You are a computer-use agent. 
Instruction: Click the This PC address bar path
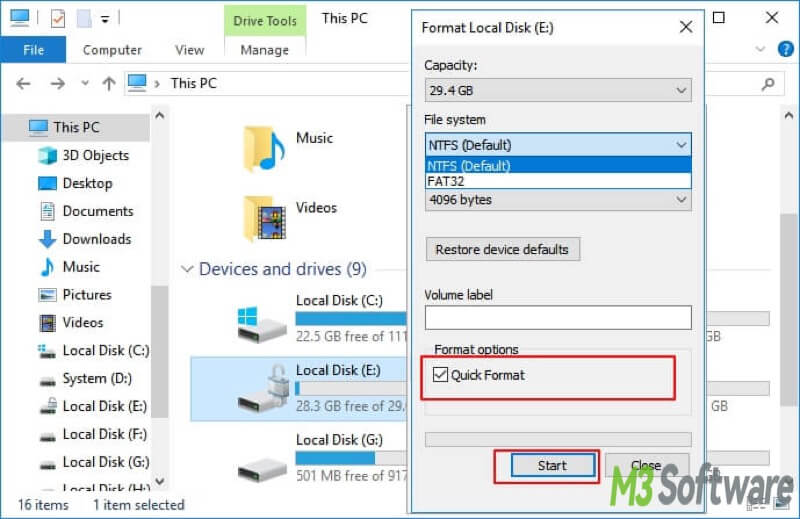click(193, 83)
